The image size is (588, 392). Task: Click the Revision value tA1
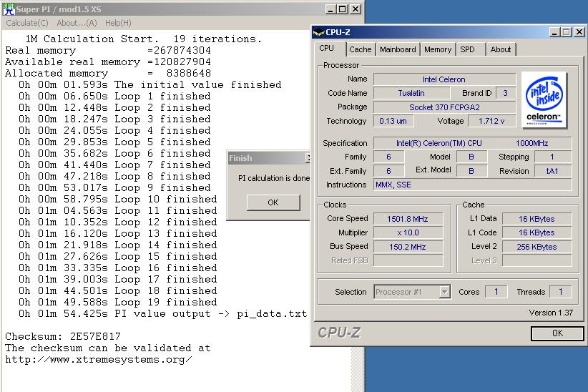point(553,171)
